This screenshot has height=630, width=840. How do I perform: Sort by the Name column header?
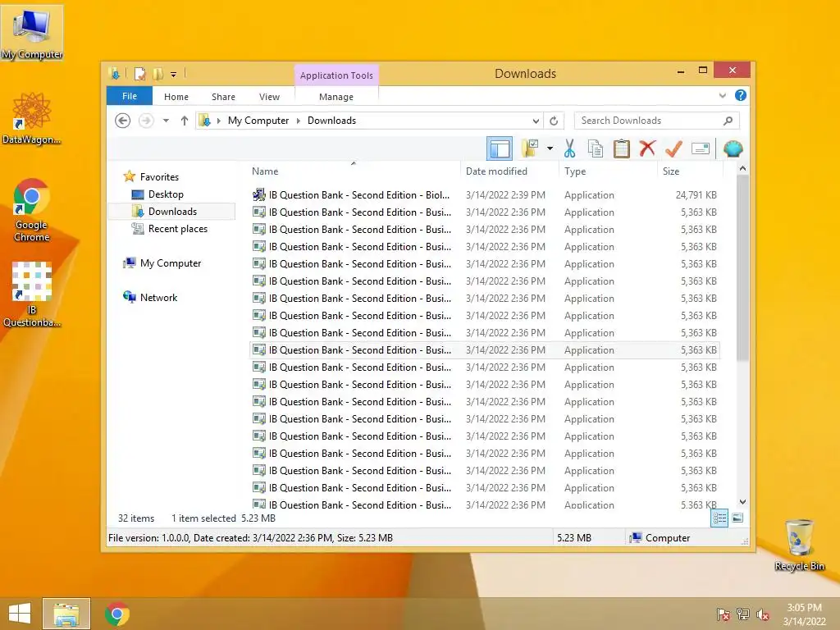354,171
